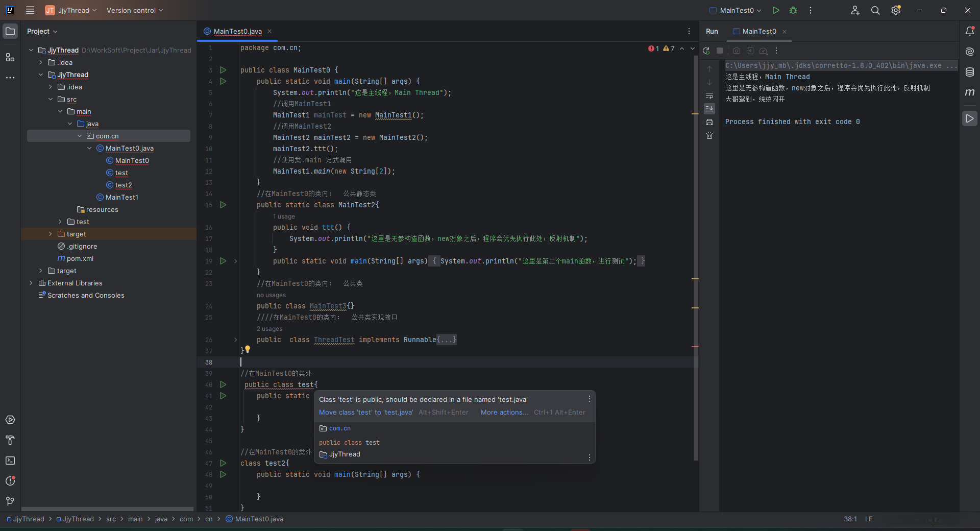Toggle soft-wrap in the Run console
980x531 pixels.
tap(709, 95)
